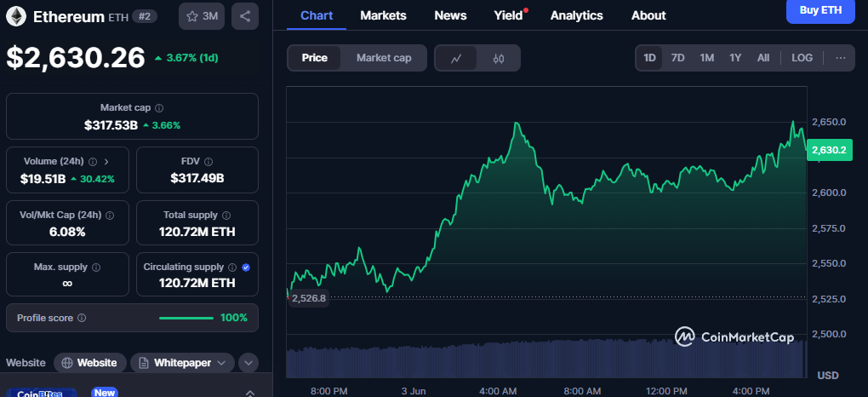Click the Profile score progress bar
The image size is (868, 397).
coord(186,319)
